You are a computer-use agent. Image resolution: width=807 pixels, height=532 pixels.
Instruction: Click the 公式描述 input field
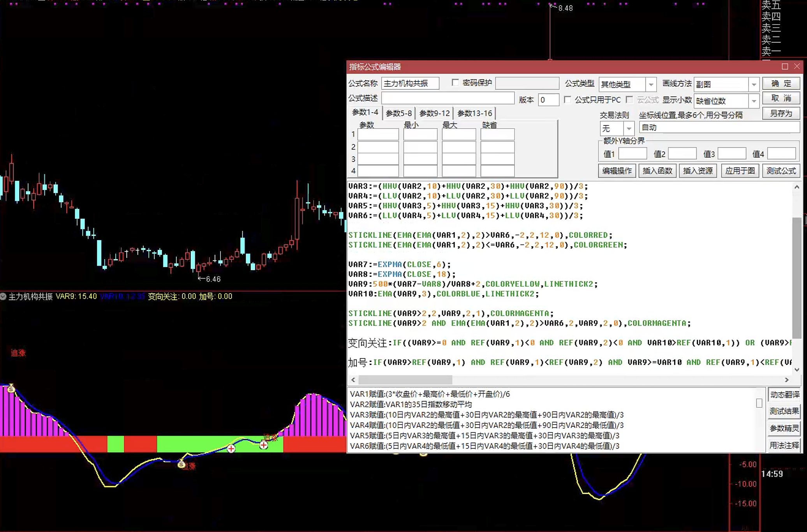448,98
